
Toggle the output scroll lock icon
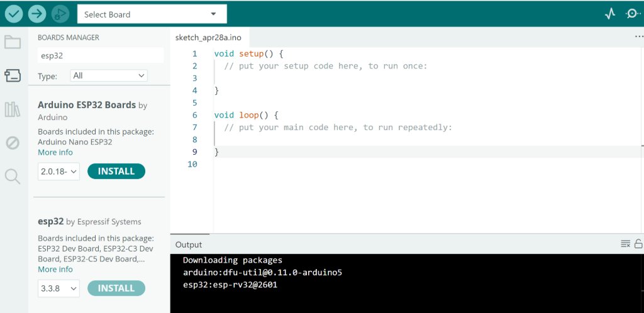coord(638,244)
